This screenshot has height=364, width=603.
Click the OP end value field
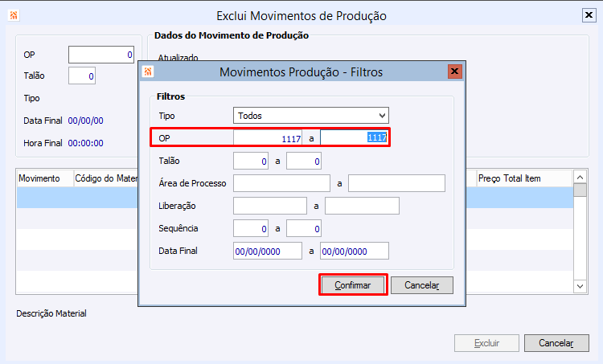pyautogui.click(x=354, y=138)
